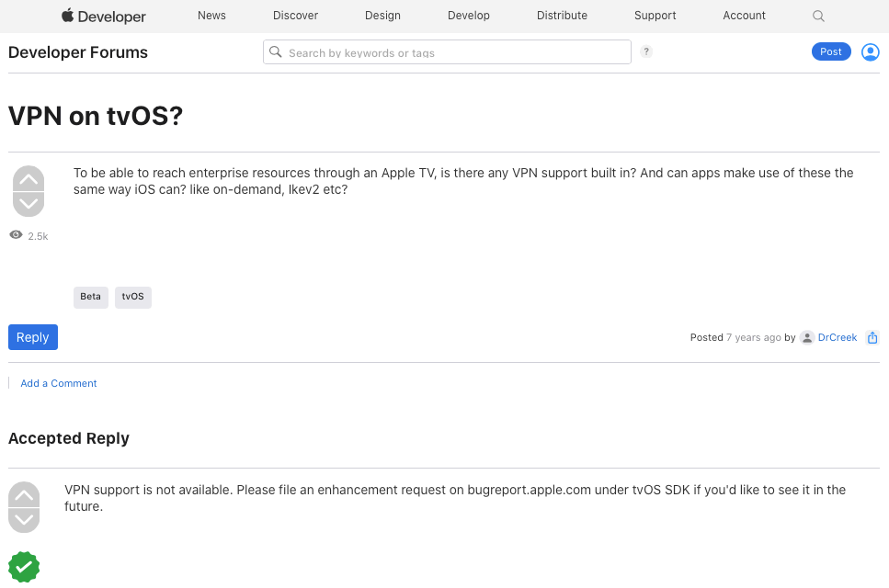
Task: Click the Add a Comment link
Action: tap(59, 383)
